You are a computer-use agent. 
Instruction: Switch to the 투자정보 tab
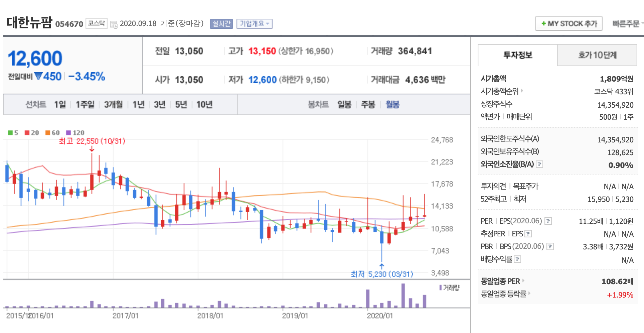click(518, 55)
